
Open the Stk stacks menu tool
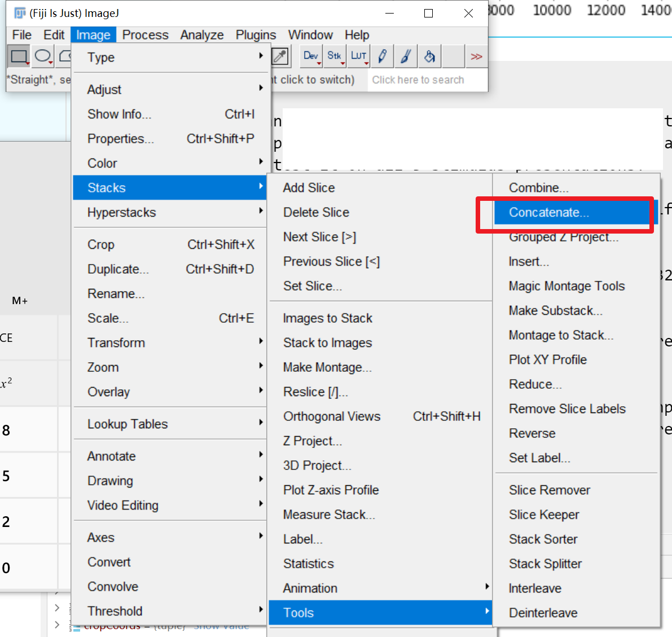click(x=334, y=56)
